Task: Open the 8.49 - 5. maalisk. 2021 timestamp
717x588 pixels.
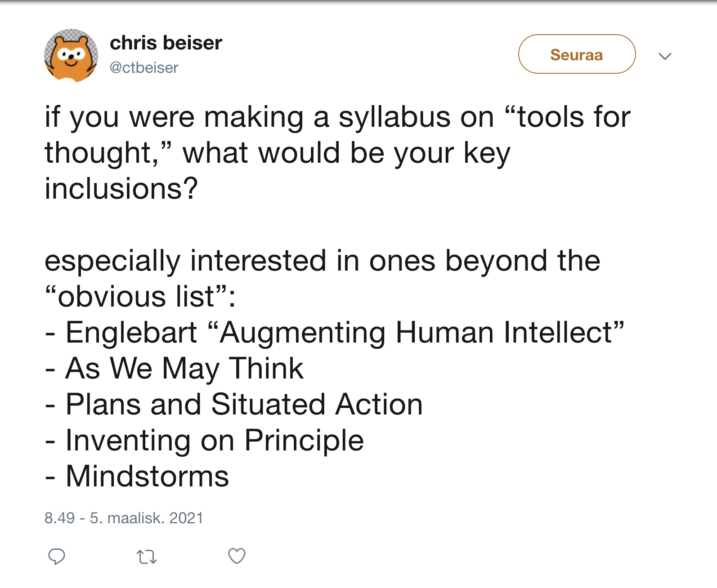Action: click(x=124, y=518)
